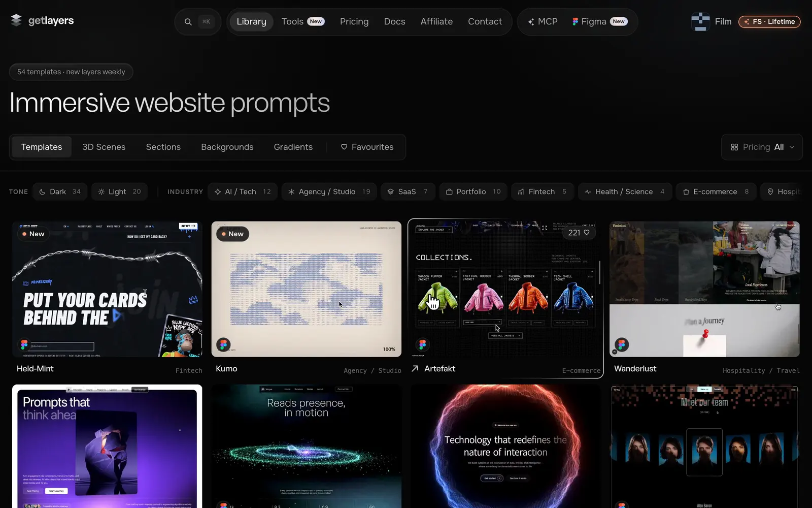Switch to the 3D Scenes tab

pyautogui.click(x=104, y=147)
